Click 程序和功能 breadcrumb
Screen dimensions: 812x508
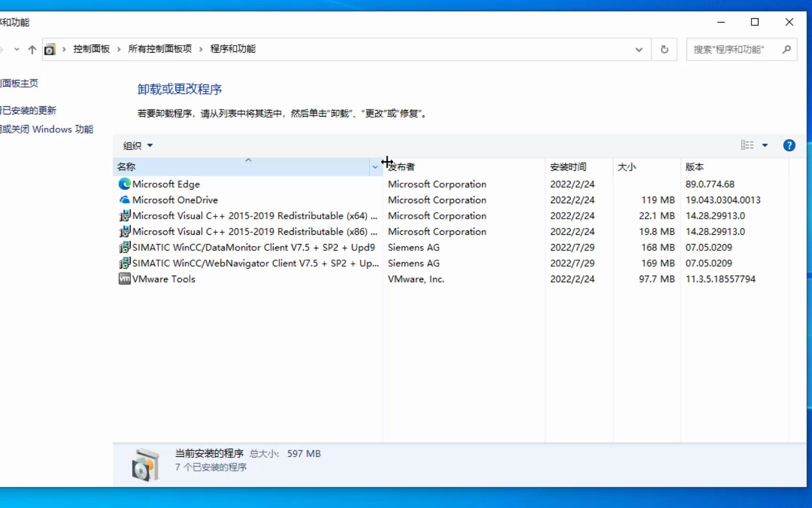[x=233, y=49]
